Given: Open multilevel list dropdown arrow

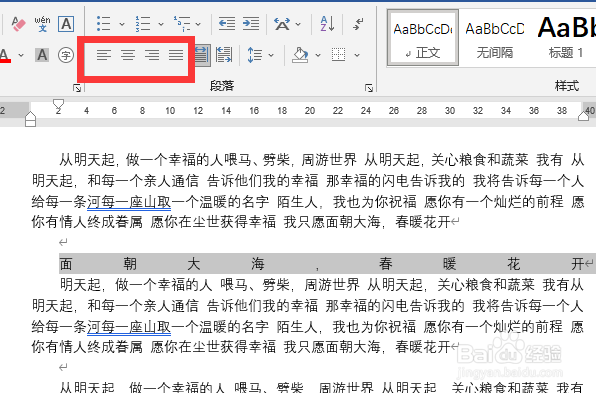Looking at the screenshot, I should [198, 24].
